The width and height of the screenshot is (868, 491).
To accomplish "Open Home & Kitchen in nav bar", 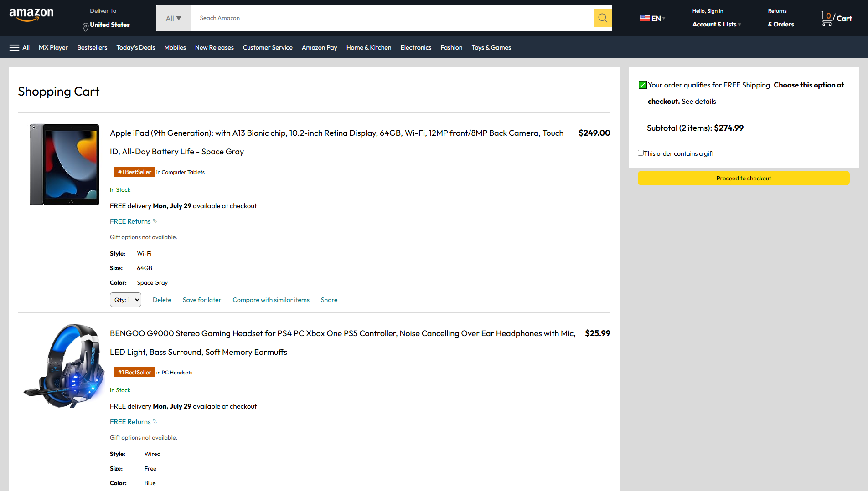I will [x=369, y=47].
